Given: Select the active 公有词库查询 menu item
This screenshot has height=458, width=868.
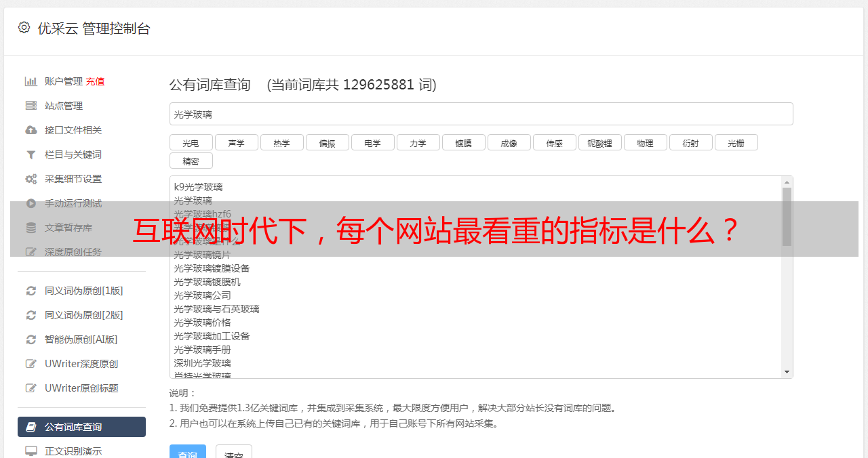Looking at the screenshot, I should point(81,427).
